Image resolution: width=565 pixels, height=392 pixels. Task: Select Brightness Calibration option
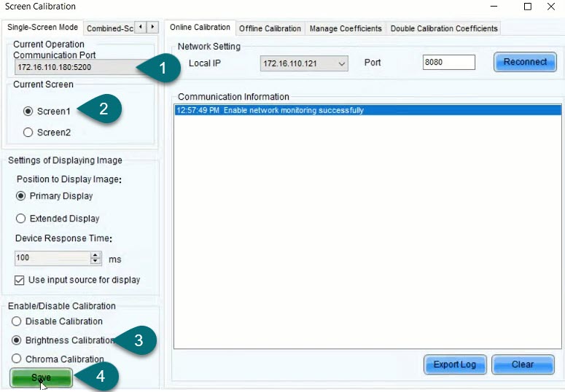[16, 340]
